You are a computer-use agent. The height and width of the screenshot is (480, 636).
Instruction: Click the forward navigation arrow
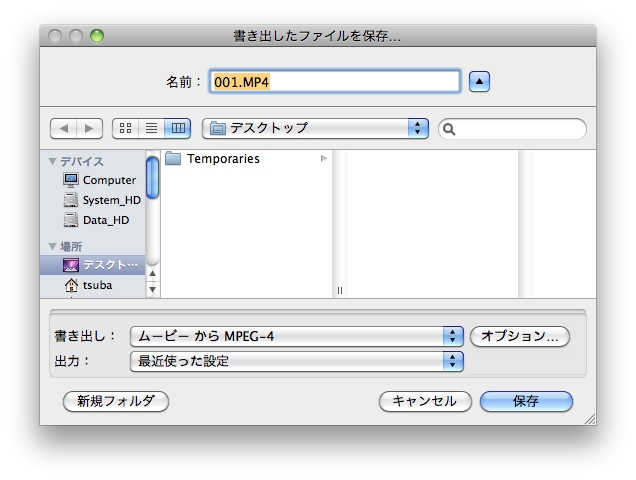click(x=89, y=129)
